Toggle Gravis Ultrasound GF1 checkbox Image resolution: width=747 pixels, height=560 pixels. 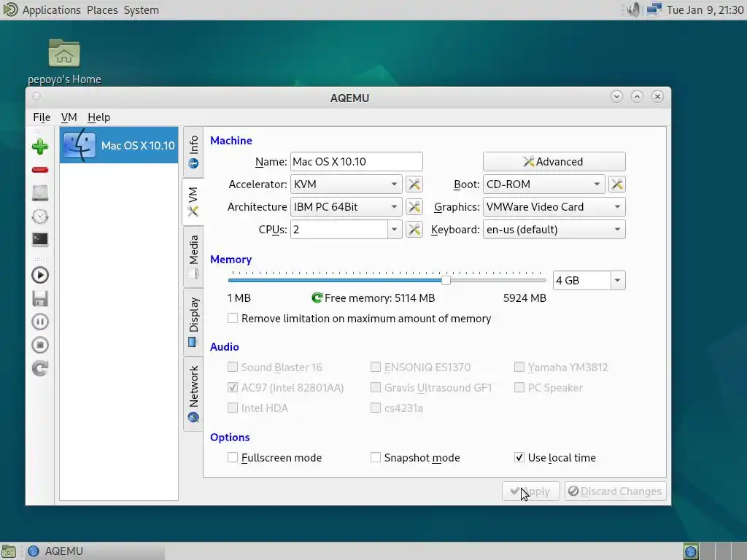376,388
